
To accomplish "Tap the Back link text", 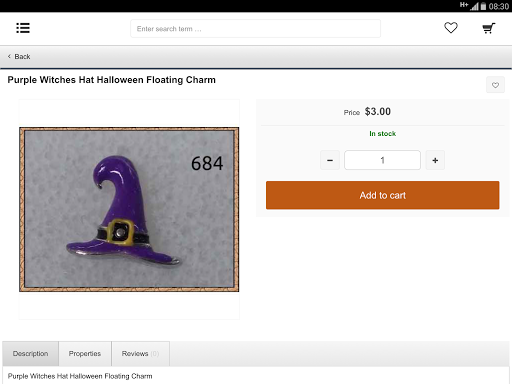I will tap(22, 57).
